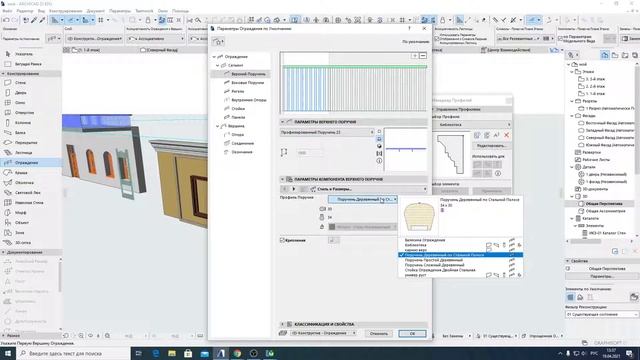The image size is (640, 360).
Task: Select the Окно (Window) tool
Action: coord(20,102)
